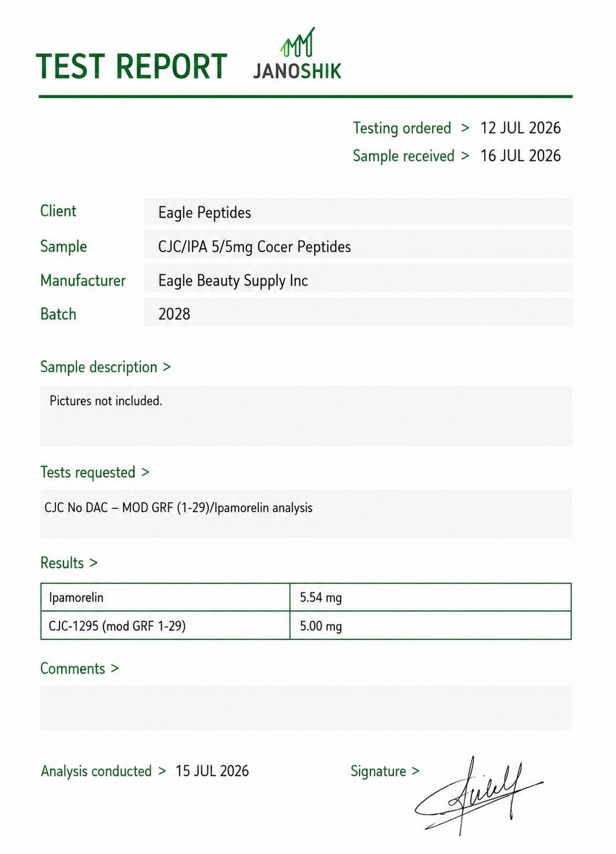
Task: Select the Client field Eagle Peptides
Action: 358,212
